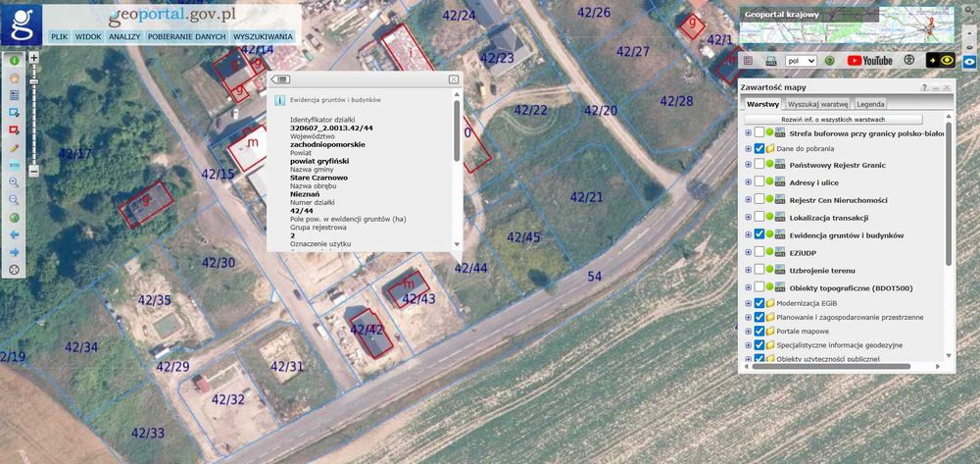The height and width of the screenshot is (464, 980).
Task: Toggle the Uzbrojenie terenu layer checkbox
Action: tap(759, 269)
